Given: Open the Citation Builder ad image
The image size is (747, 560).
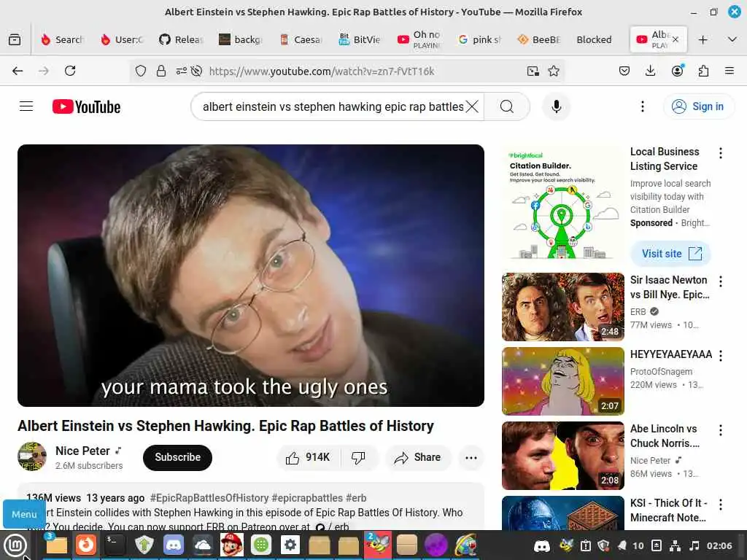Looking at the screenshot, I should tap(562, 204).
